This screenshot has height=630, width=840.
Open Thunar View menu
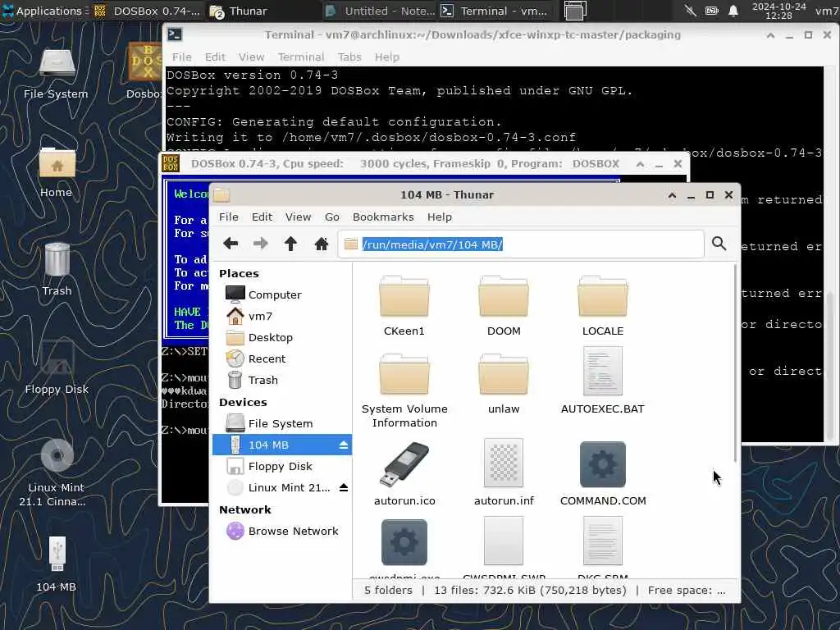[x=298, y=217]
